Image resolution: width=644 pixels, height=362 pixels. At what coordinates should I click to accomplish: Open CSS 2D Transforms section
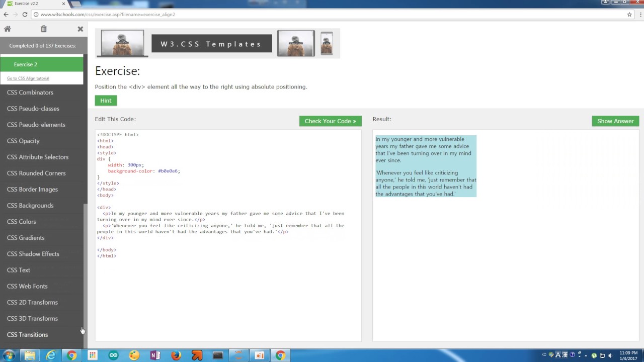tap(32, 302)
